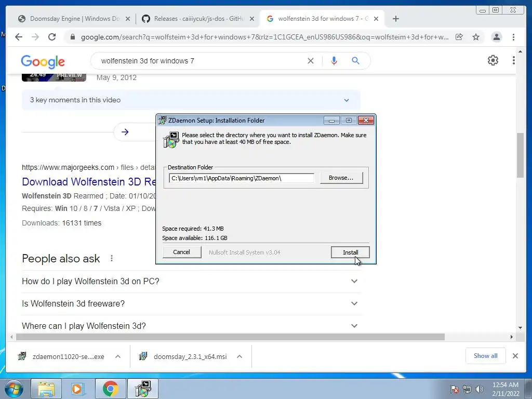The width and height of the screenshot is (532, 399).
Task: Click the horizontal scrollbar at page bottom
Action: click(x=230, y=337)
